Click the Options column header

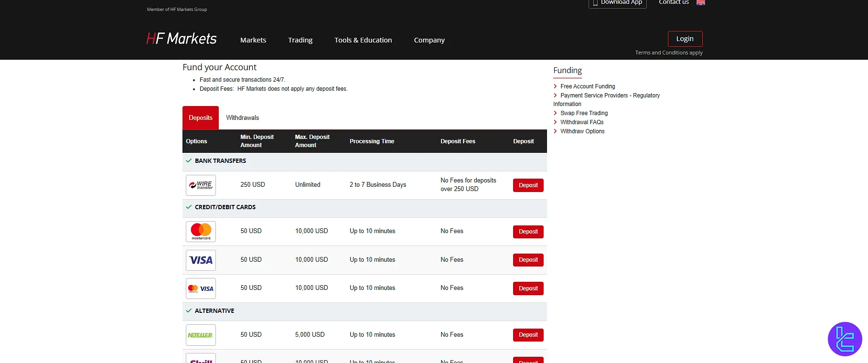[196, 141]
